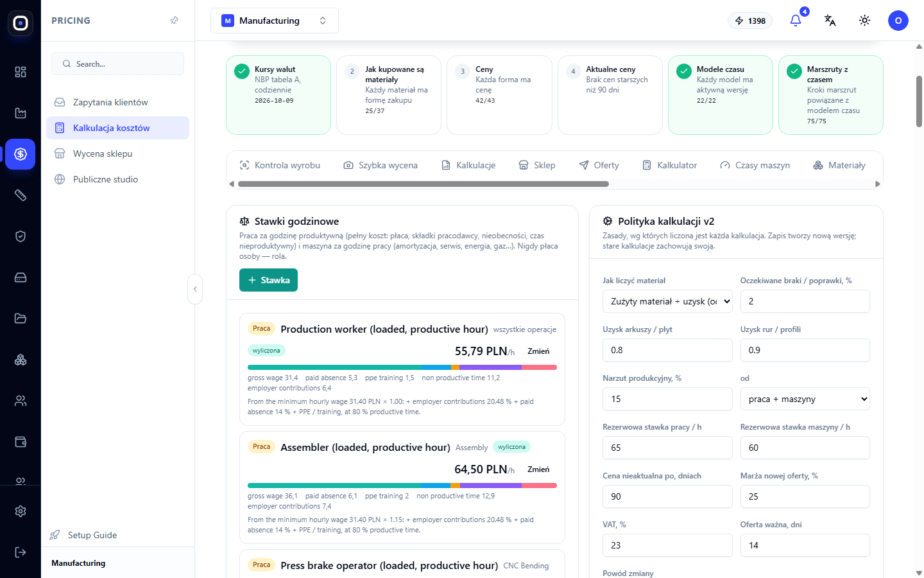Viewport: 924px width, 578px height.
Task: Open the notifications bell
Action: pyautogui.click(x=796, y=21)
